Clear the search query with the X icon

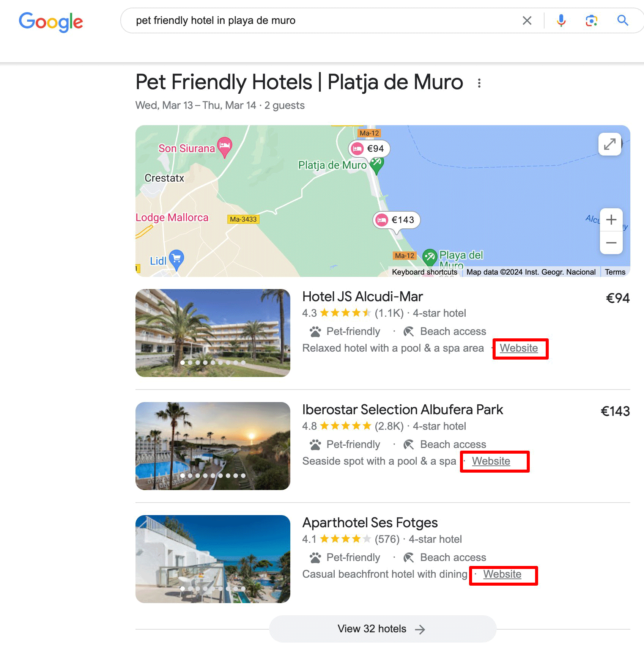click(527, 21)
